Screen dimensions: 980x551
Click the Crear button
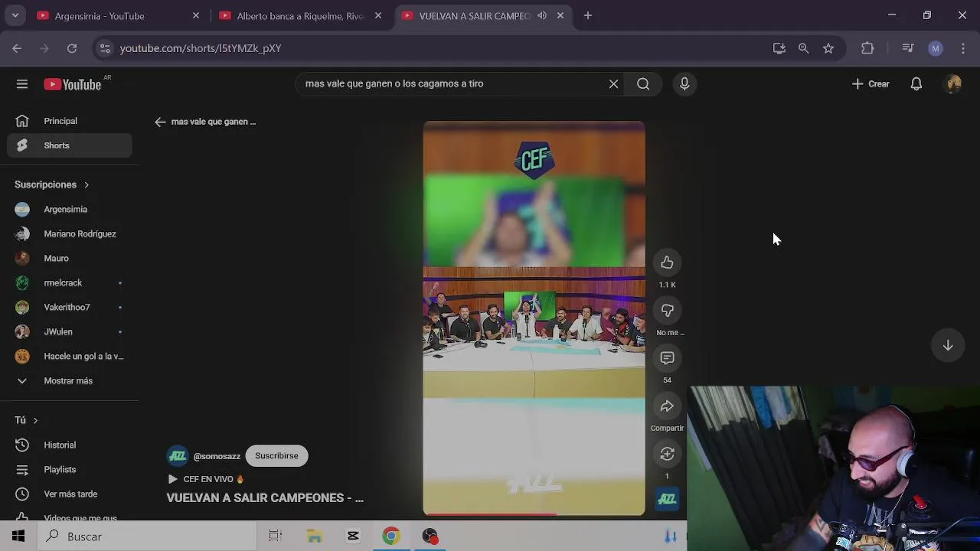pos(871,84)
